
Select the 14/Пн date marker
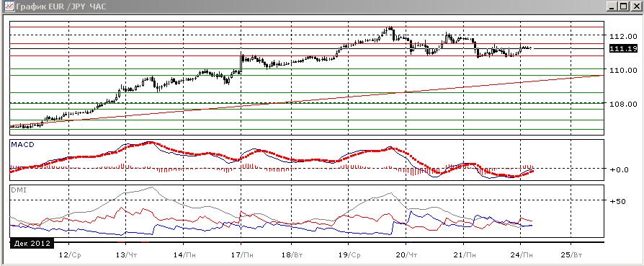click(184, 255)
